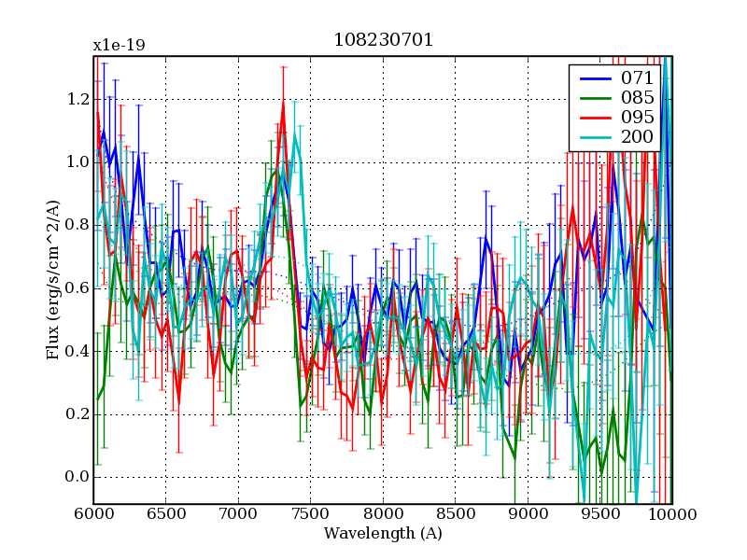
Task: Click the x1e-19 exponent label
Action: pos(119,46)
